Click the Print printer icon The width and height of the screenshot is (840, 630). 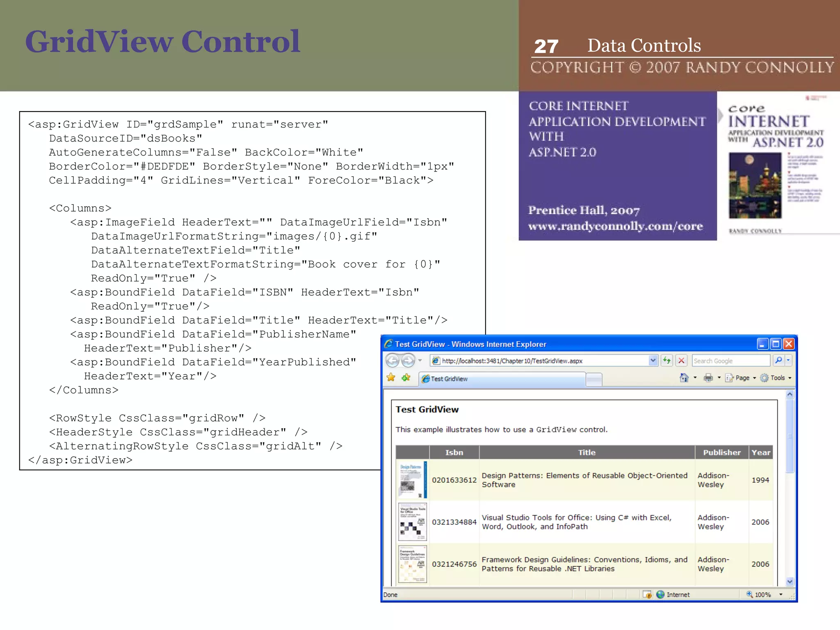(708, 378)
